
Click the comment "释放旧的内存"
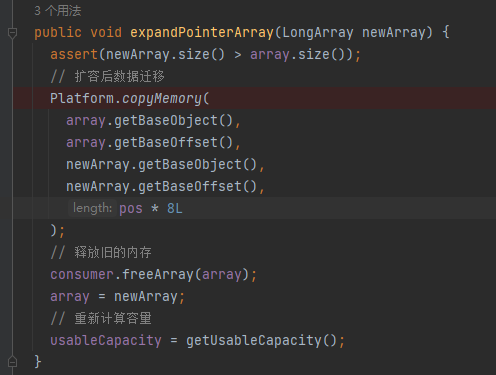point(101,252)
